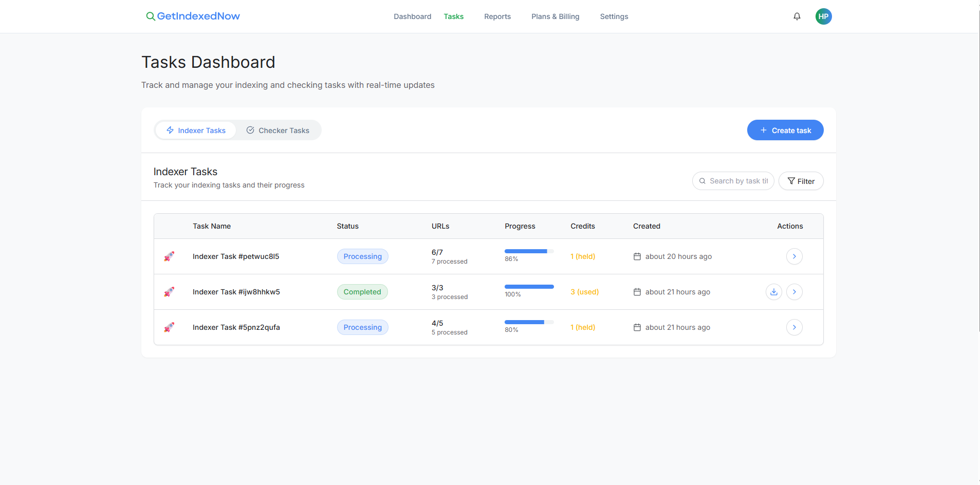The width and height of the screenshot is (980, 485).
Task: Click the download icon for task #ijw8hhkw5
Action: tap(774, 291)
